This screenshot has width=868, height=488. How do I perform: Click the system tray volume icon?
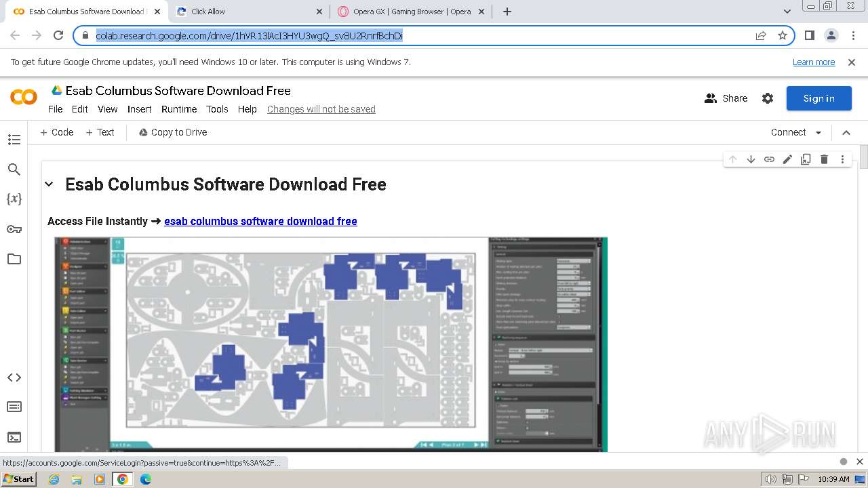(770, 479)
